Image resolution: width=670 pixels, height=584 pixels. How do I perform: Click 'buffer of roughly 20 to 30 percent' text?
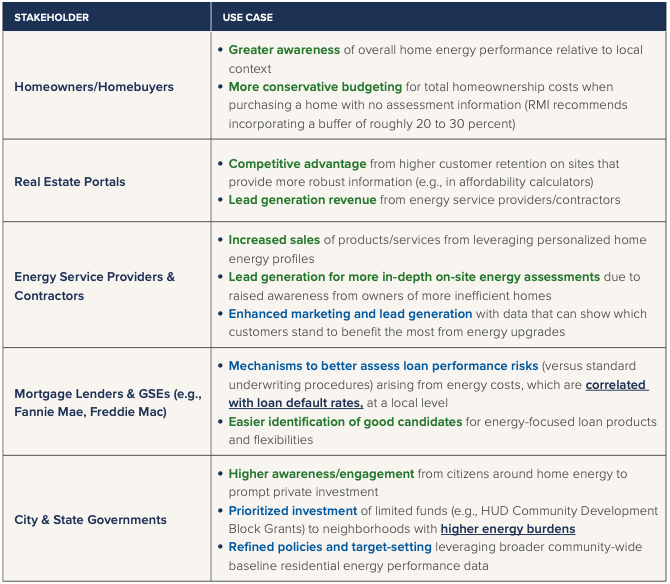coord(416,124)
